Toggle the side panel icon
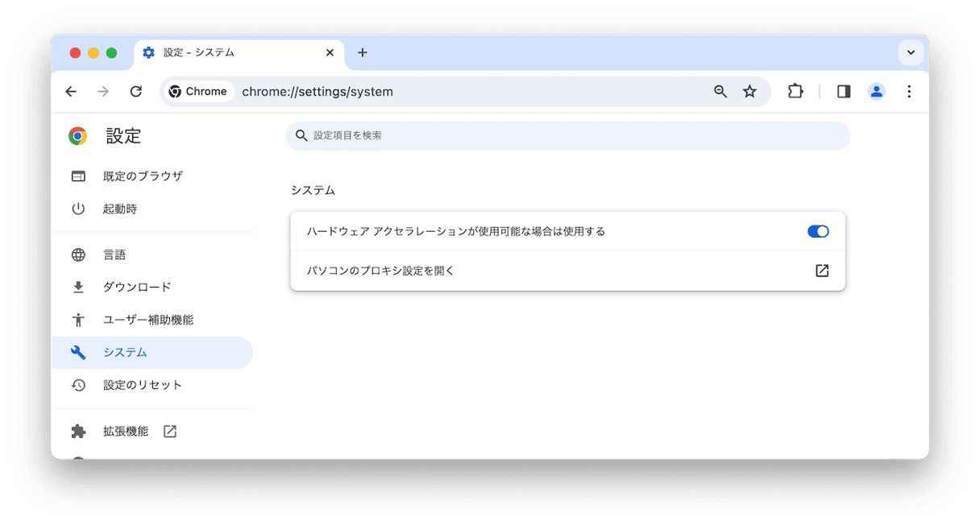The height and width of the screenshot is (526, 980). [x=844, y=92]
